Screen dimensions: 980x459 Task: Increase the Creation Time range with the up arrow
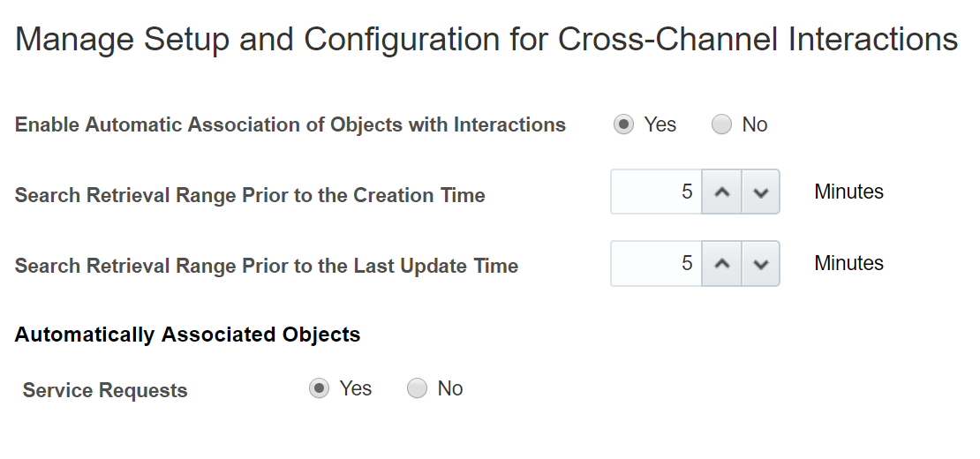coord(722,192)
